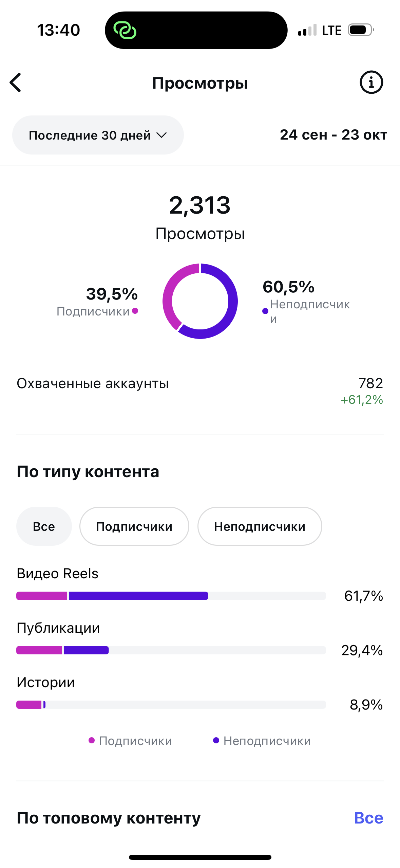Select the Подписчики filter chip
The height and width of the screenshot is (868, 400).
134,526
